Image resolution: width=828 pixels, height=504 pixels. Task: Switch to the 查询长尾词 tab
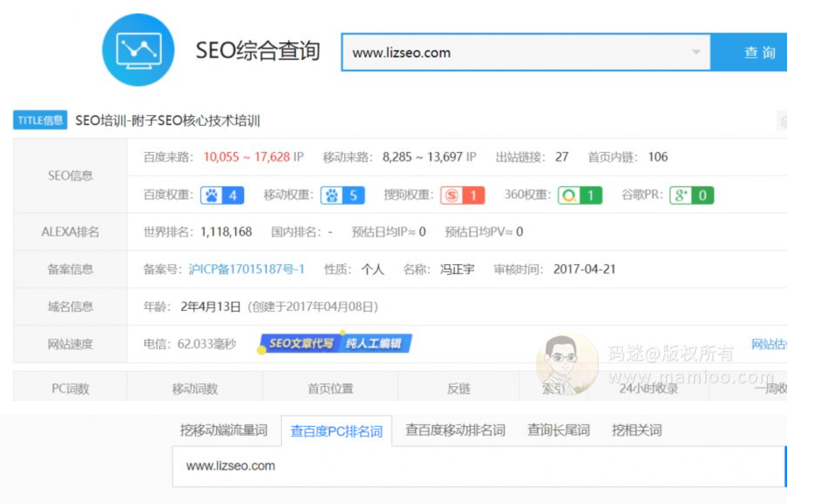[558, 430]
